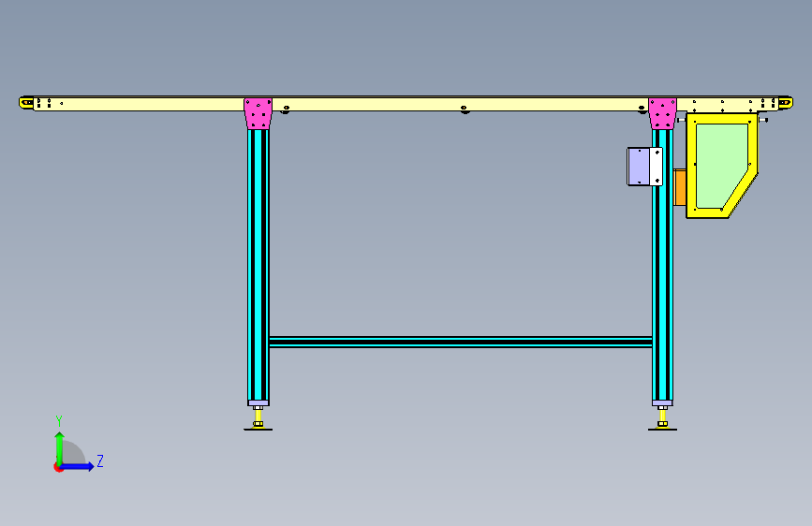Image resolution: width=812 pixels, height=526 pixels.
Task: Click the 'Y' axis label
Action: pyautogui.click(x=59, y=420)
